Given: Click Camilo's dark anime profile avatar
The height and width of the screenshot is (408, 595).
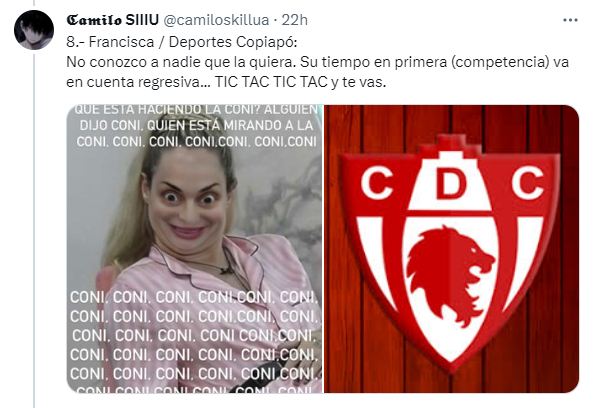Looking at the screenshot, I should [34, 30].
